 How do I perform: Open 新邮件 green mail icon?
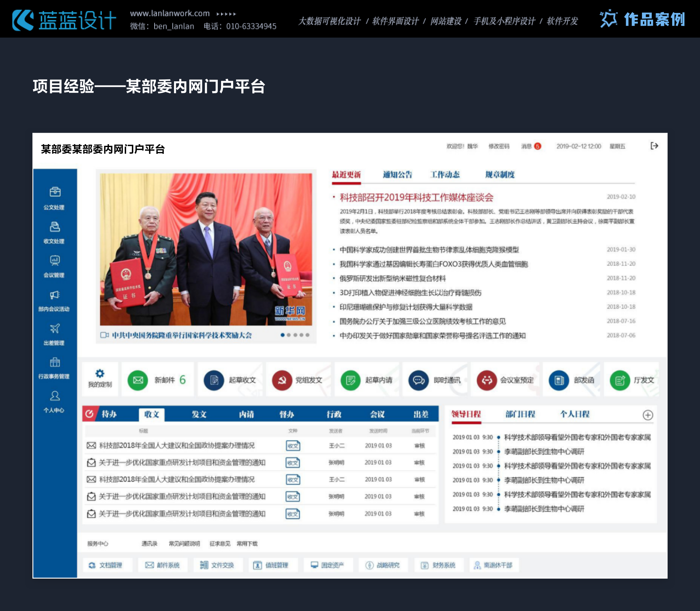coord(138,380)
